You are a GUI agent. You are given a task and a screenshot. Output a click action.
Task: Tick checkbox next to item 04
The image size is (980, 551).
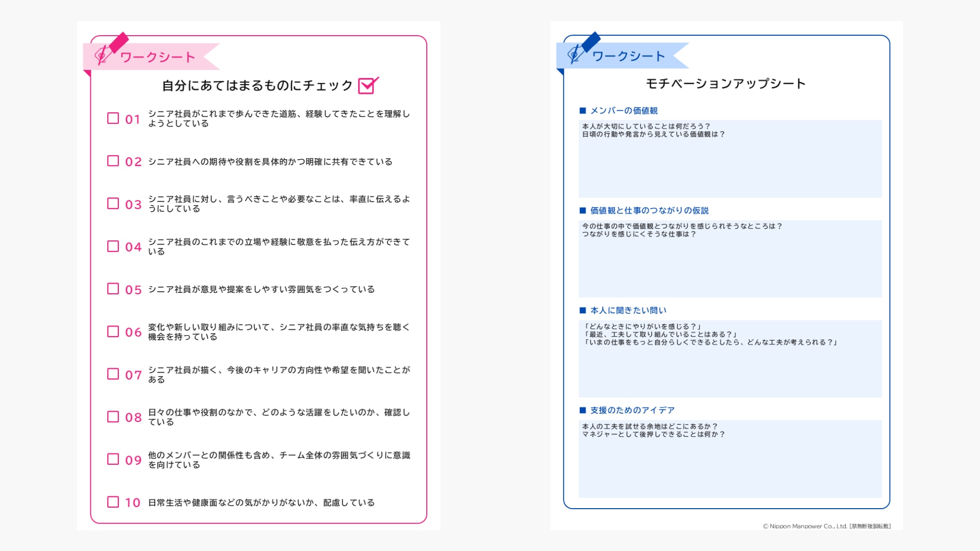[113, 246]
